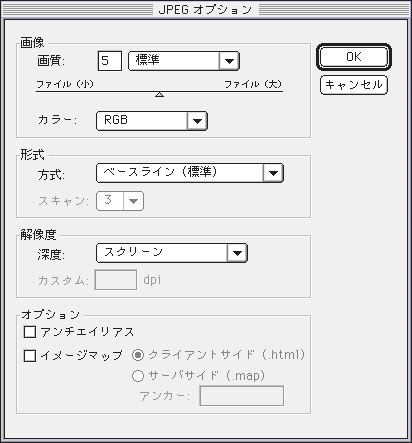The height and width of the screenshot is (443, 412).
Task: Open the カラー RGB dropdown
Action: [152, 121]
